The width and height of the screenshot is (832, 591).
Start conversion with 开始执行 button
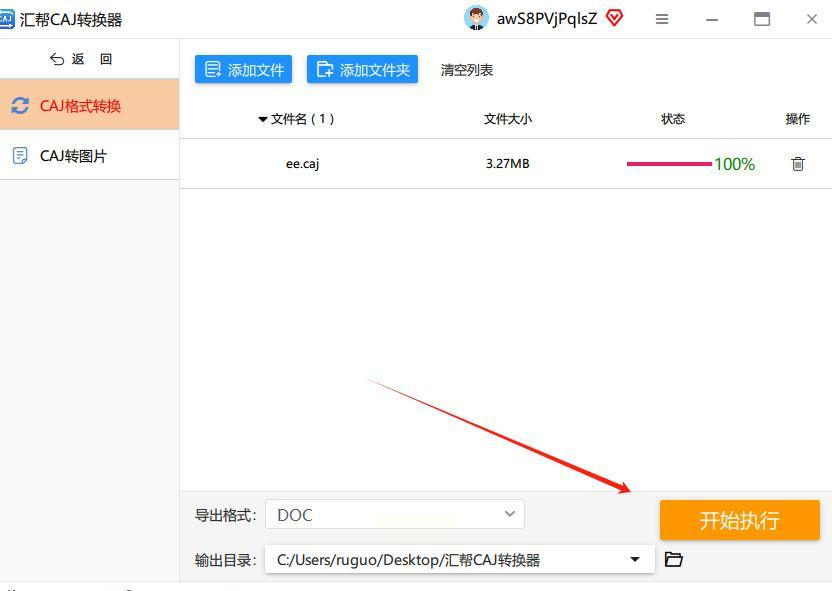coord(740,520)
